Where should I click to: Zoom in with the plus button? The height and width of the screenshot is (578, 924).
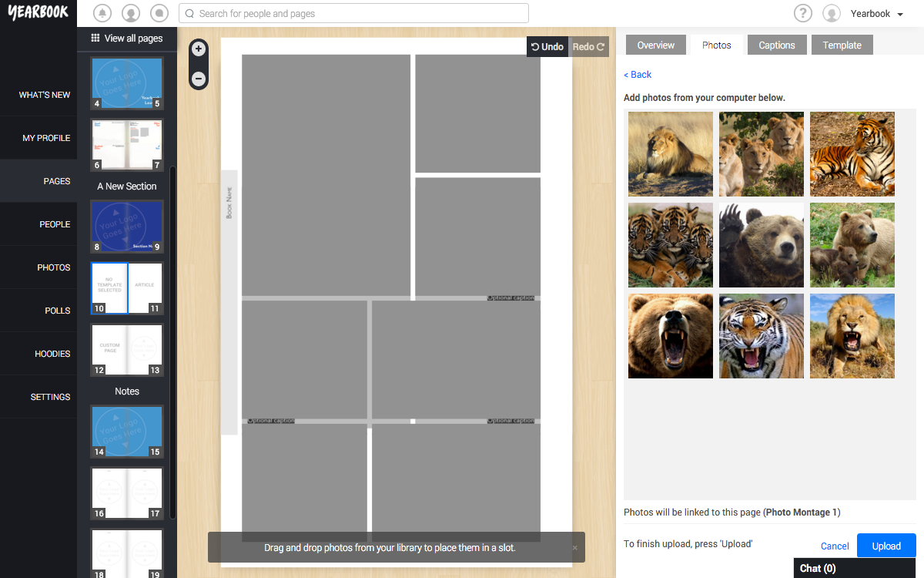tap(198, 49)
